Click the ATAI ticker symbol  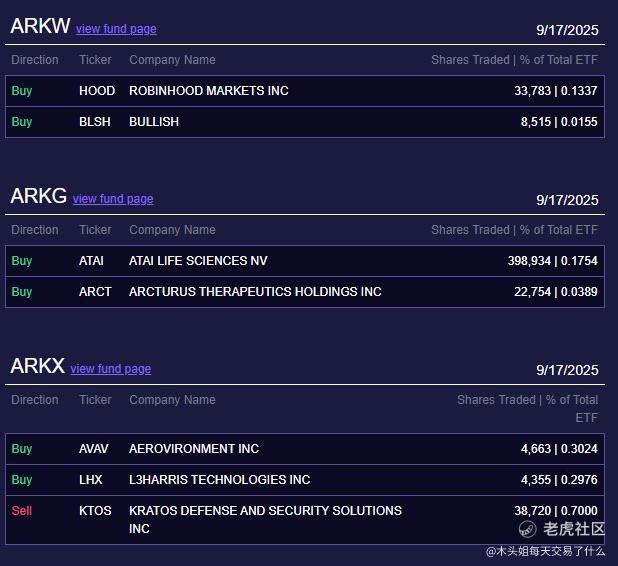pos(91,261)
